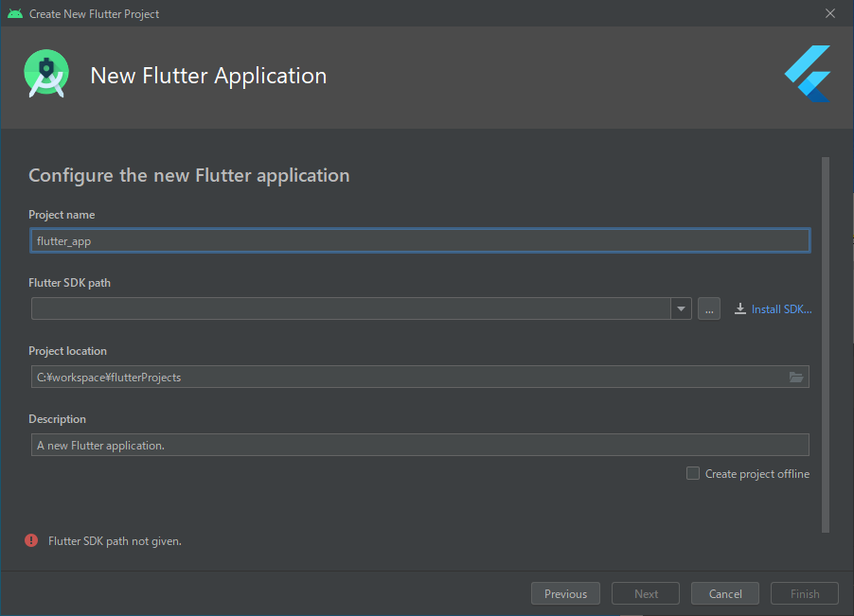854x616 pixels.
Task: Click the Android icon in title bar
Action: [x=15, y=13]
